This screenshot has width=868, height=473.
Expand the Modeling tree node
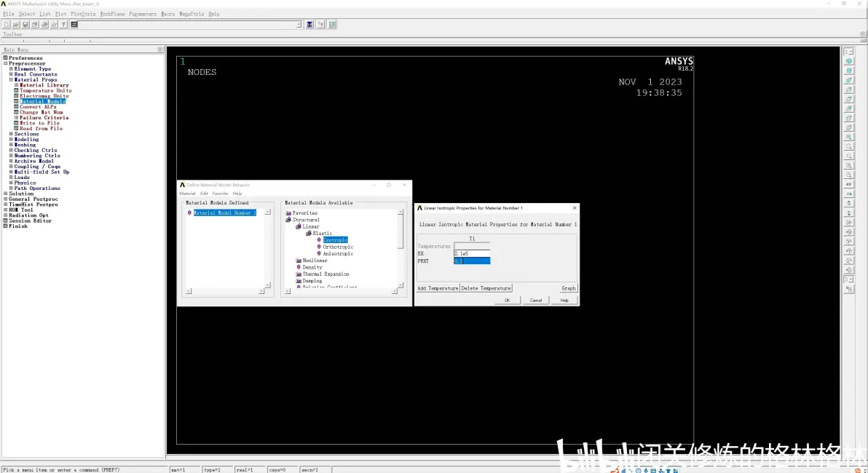coord(11,140)
